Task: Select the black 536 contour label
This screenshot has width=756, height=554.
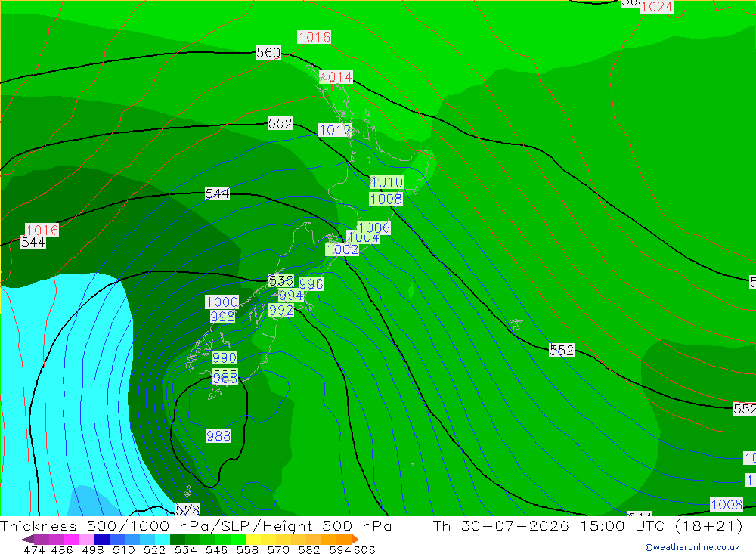Action: pyautogui.click(x=280, y=280)
